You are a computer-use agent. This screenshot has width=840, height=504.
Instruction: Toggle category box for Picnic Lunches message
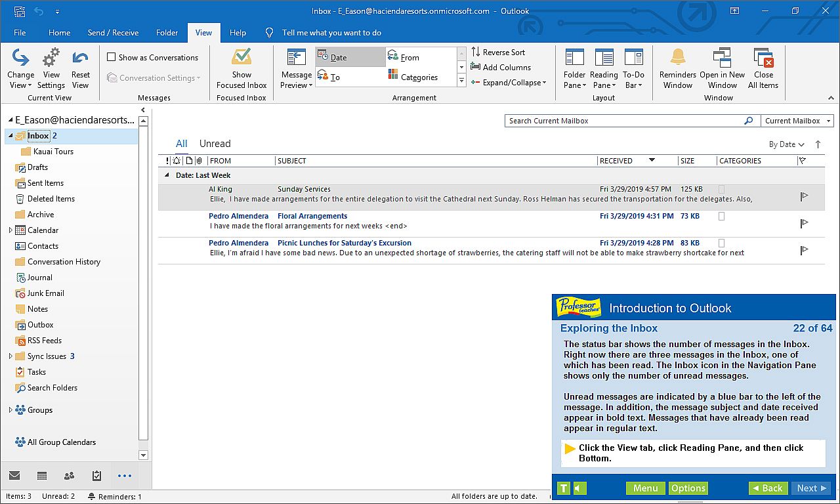(x=722, y=243)
